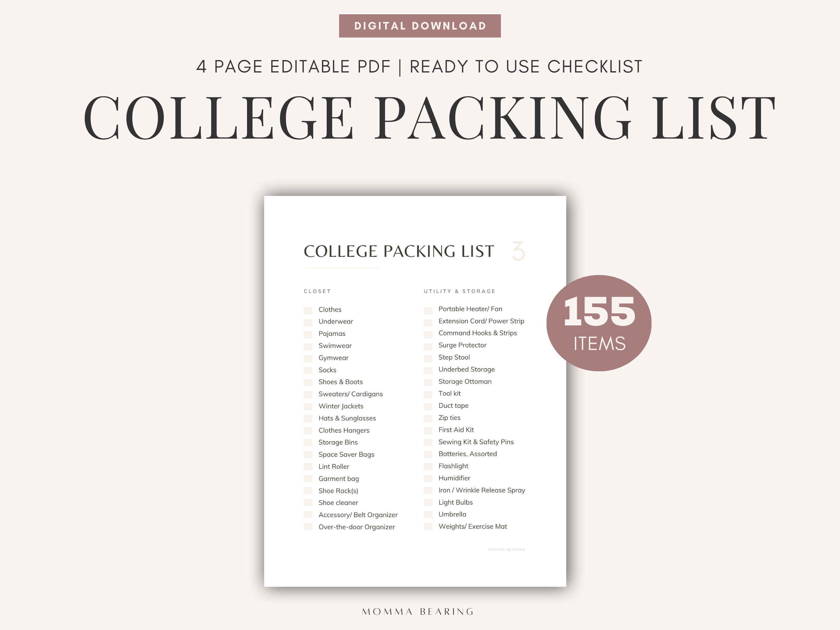Tick the Winter Jackets checkbox
This screenshot has width=840, height=630.
(x=308, y=406)
